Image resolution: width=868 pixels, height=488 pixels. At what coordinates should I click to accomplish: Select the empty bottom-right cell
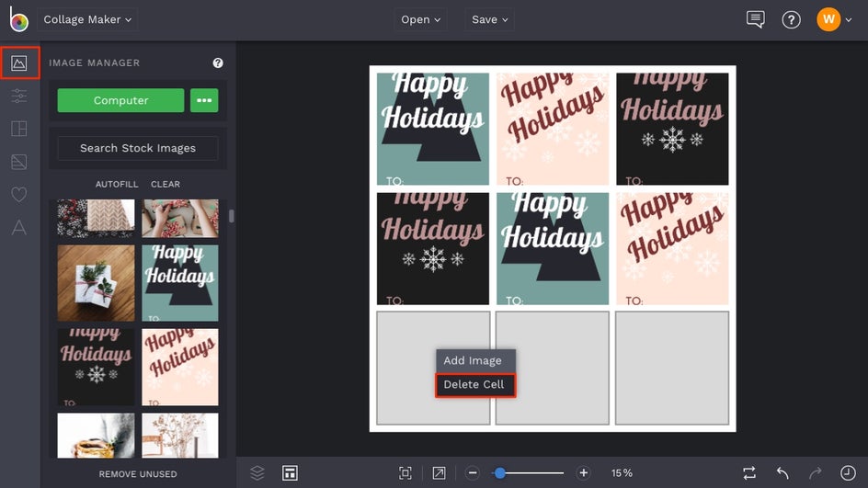[672, 368]
